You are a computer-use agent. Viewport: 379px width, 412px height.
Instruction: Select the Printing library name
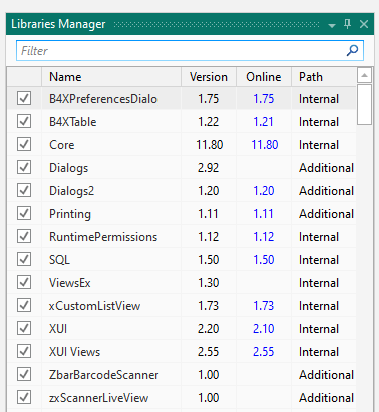pyautogui.click(x=70, y=214)
